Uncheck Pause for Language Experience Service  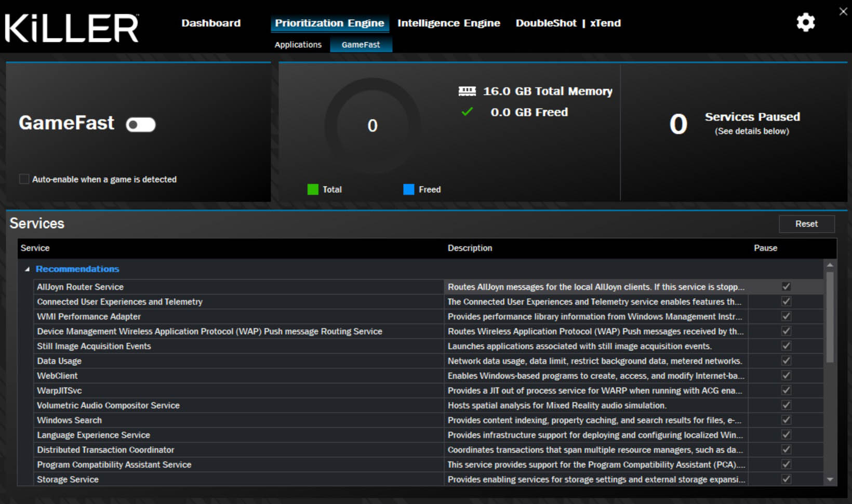[787, 434]
